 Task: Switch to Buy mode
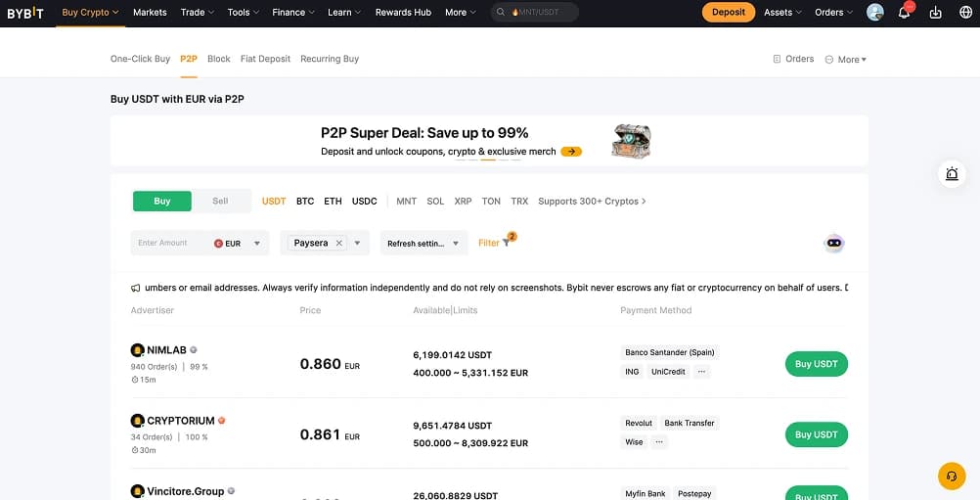click(x=162, y=202)
